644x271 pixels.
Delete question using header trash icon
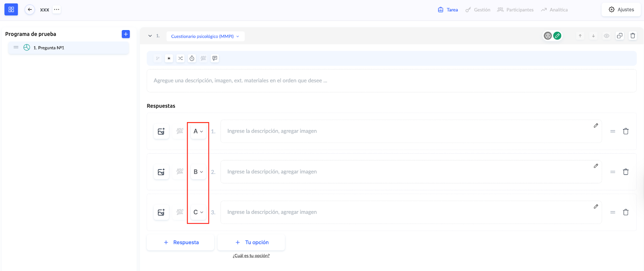pyautogui.click(x=633, y=36)
